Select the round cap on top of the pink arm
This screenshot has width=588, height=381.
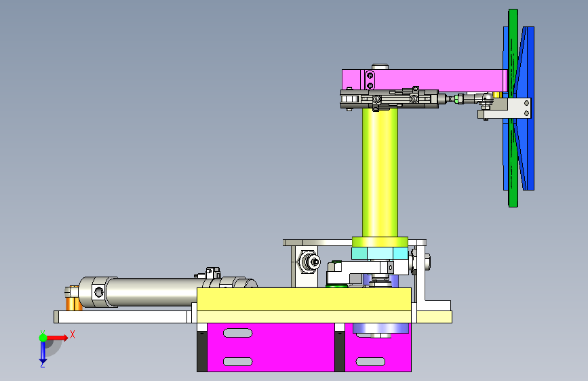pyautogui.click(x=380, y=66)
